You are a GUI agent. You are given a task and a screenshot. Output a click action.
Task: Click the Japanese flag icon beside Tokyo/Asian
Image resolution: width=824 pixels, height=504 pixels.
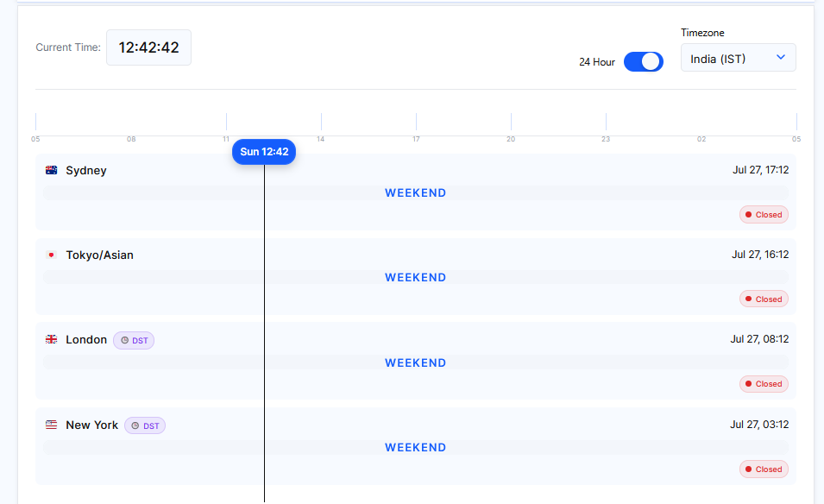point(52,255)
